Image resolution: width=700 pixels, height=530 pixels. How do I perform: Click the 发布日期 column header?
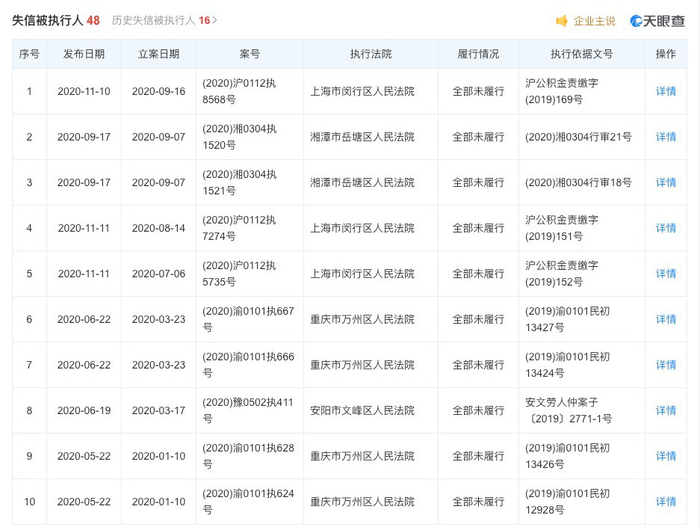point(84,54)
